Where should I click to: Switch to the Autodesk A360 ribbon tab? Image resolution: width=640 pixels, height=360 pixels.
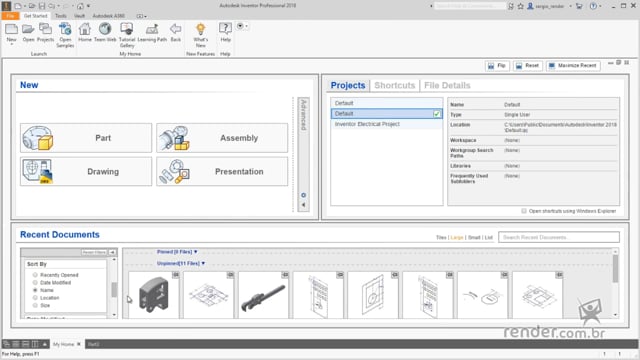point(109,16)
